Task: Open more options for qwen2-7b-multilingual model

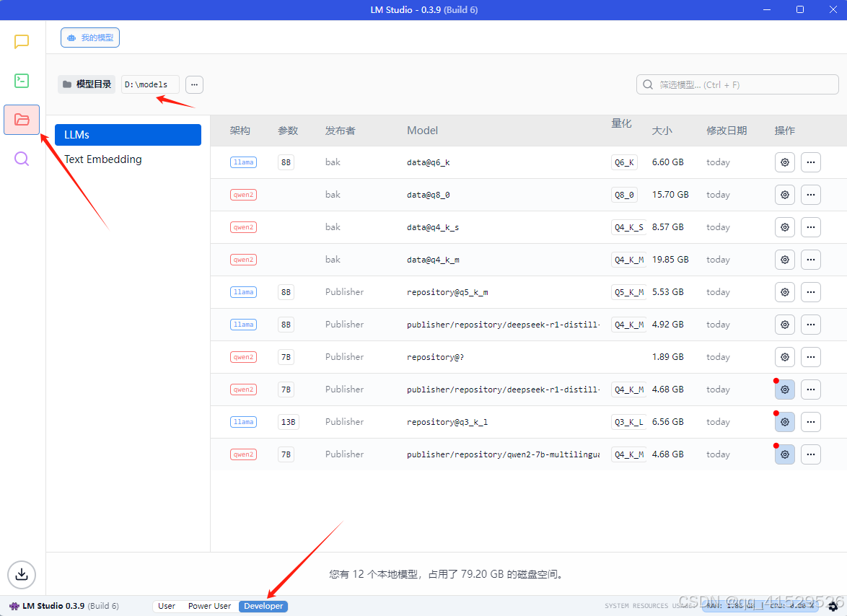Action: (x=811, y=454)
